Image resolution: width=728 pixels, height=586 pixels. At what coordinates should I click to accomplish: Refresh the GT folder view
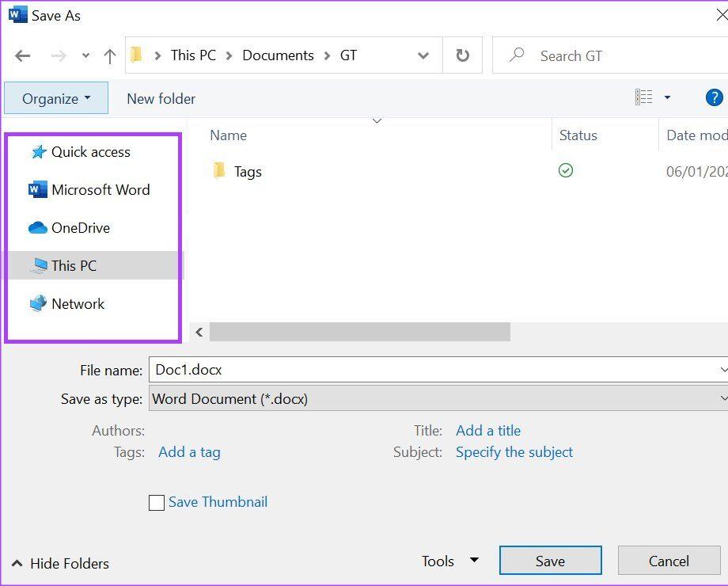pos(462,55)
